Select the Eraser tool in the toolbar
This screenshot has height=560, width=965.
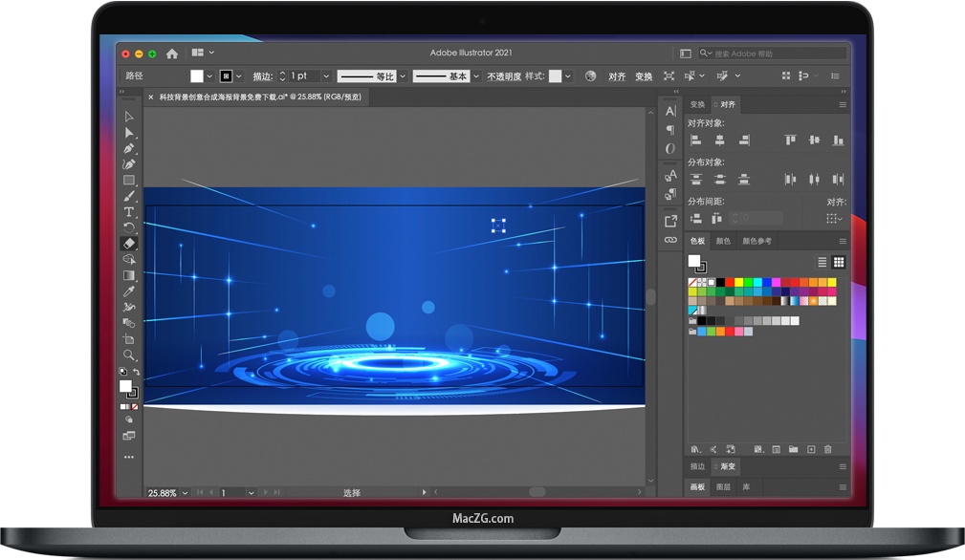129,243
